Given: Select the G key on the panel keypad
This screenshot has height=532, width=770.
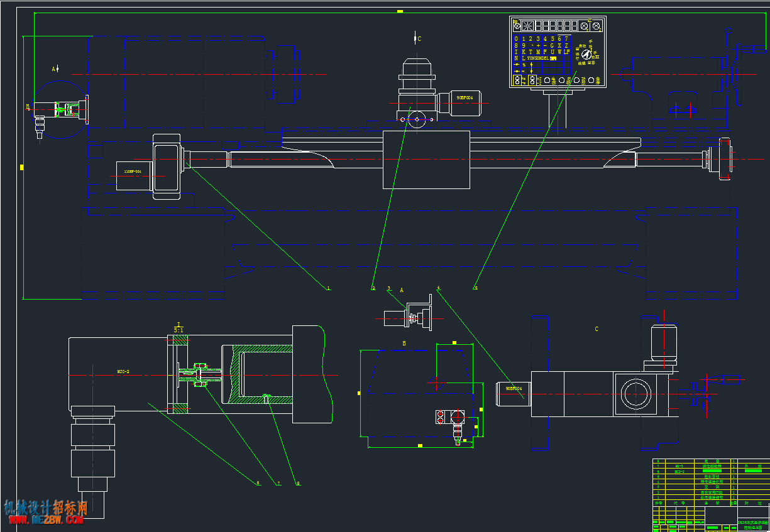Looking at the screenshot, I should (x=552, y=45).
